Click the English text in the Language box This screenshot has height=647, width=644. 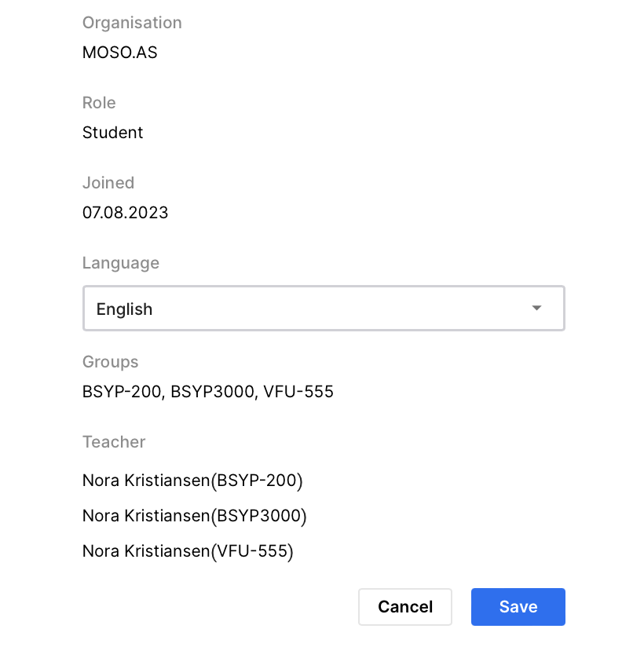(124, 309)
